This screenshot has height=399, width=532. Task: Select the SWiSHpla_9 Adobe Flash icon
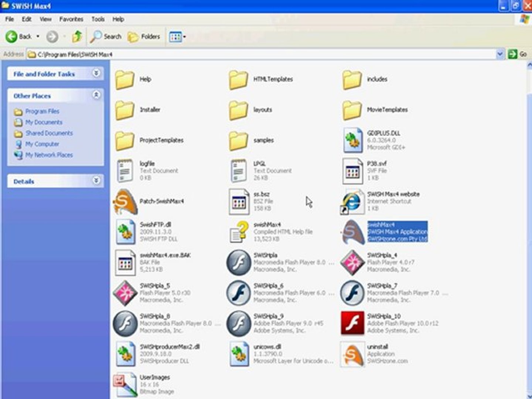pos(239,324)
